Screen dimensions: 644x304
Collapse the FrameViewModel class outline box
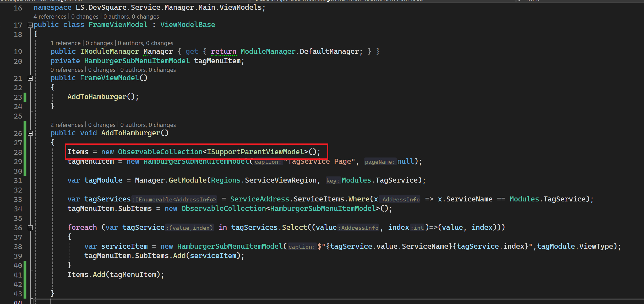(x=30, y=25)
